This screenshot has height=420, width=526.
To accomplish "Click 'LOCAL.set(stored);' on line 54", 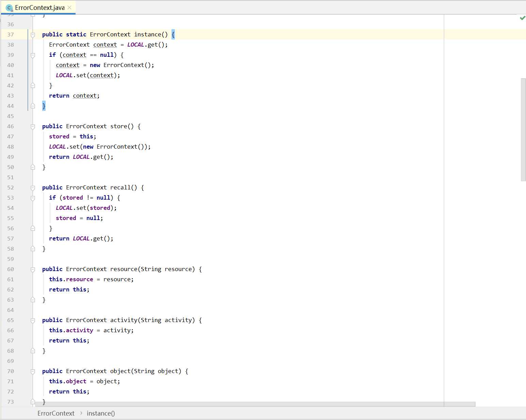I will 86,208.
